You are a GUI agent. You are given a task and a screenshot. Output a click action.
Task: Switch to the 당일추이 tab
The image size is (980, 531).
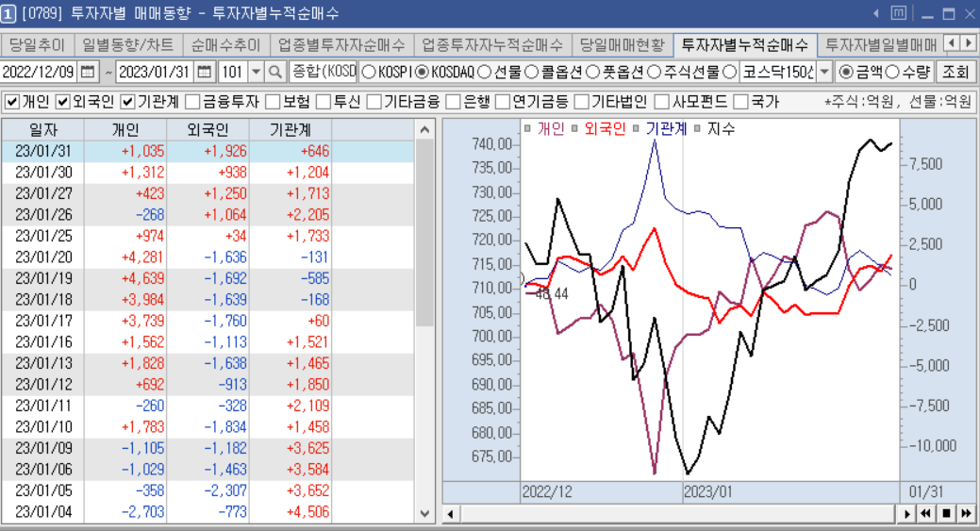coord(37,45)
